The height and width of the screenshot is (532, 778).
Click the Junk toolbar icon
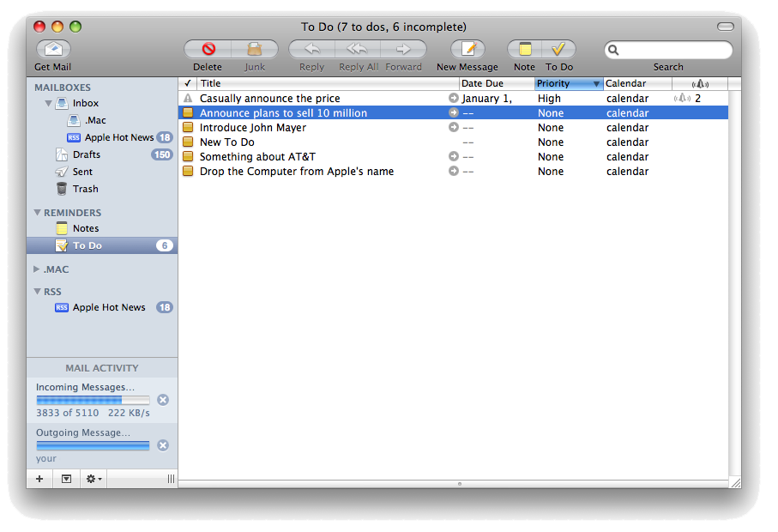pos(255,49)
